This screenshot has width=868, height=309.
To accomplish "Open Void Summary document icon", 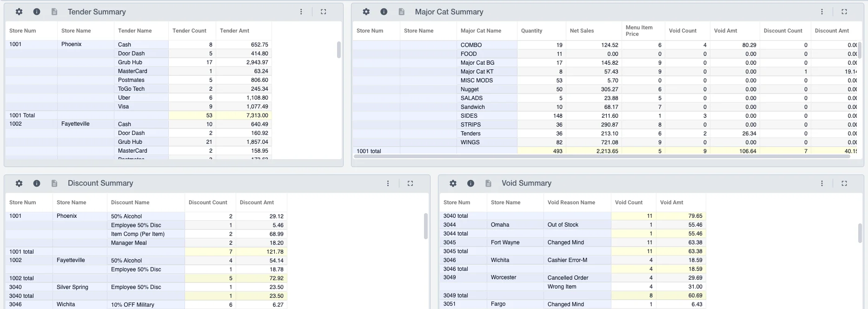I will click(489, 183).
